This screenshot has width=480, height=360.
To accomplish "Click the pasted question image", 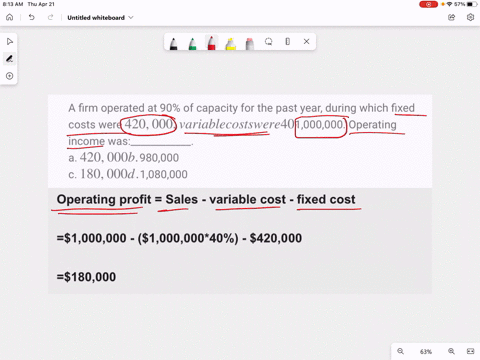I will tap(240, 141).
